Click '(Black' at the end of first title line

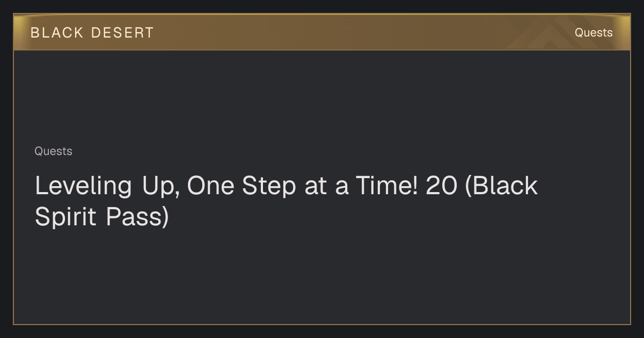[x=502, y=186]
